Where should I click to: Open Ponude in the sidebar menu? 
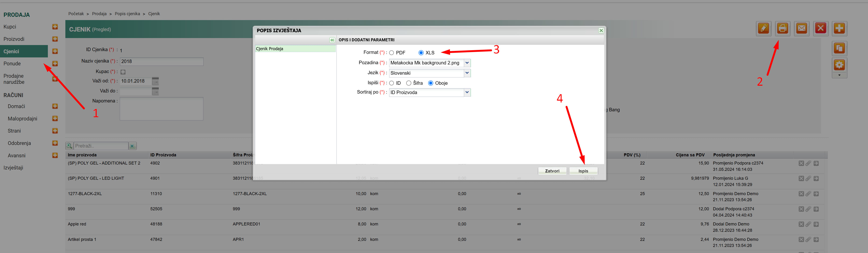tap(12, 64)
